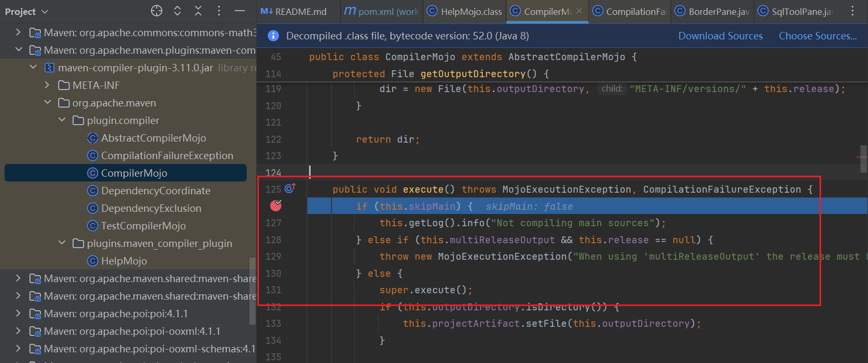The height and width of the screenshot is (363, 868).
Task: Click MojoExecutionException in the throws clause
Action: coord(566,189)
